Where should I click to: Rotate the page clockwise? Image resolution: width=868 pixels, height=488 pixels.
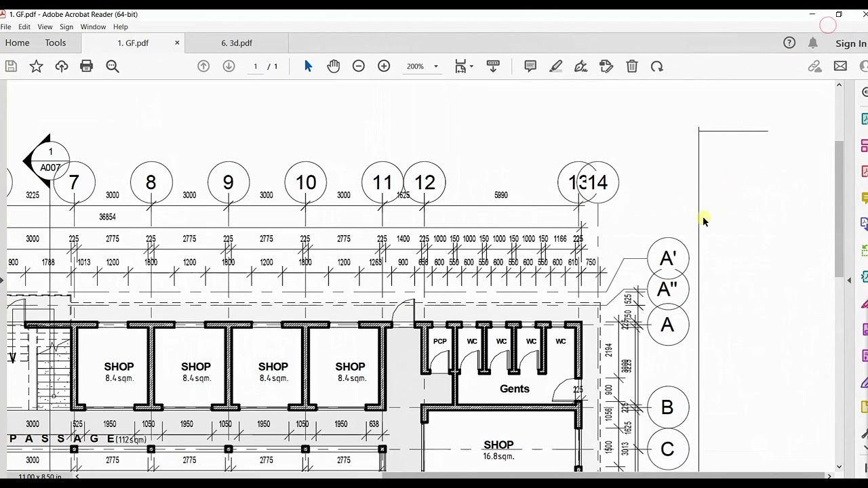pyautogui.click(x=657, y=66)
